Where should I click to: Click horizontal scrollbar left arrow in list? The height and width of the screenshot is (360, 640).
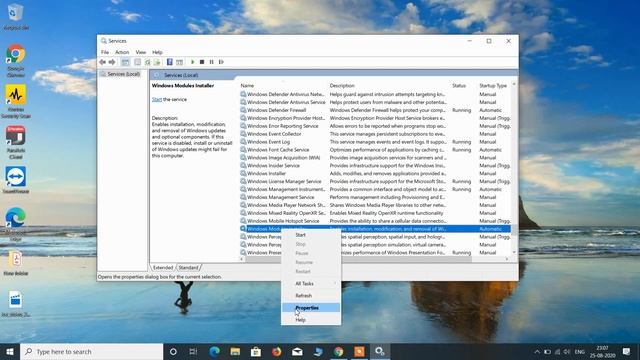tap(242, 259)
